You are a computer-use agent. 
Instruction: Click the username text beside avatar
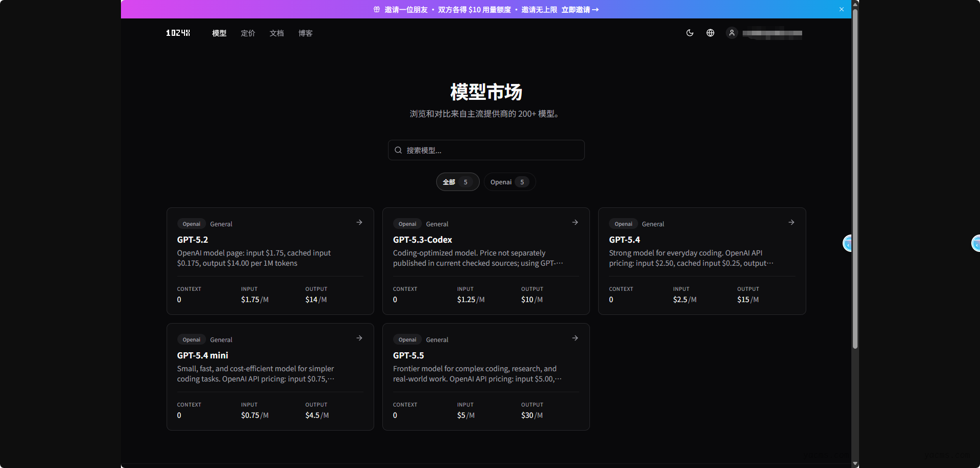772,33
